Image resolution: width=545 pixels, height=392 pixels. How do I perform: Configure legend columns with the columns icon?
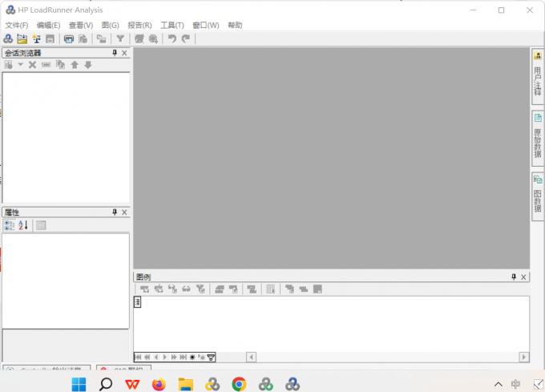[270, 289]
